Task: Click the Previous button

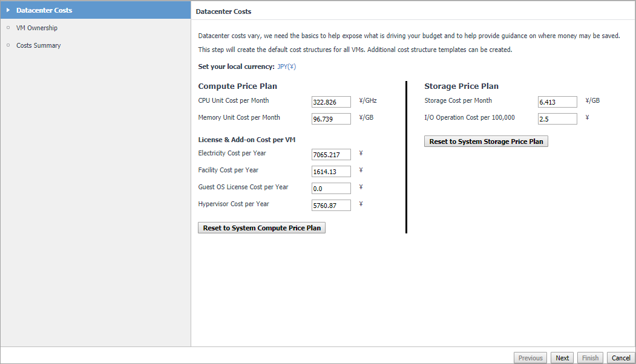Action: pyautogui.click(x=531, y=358)
